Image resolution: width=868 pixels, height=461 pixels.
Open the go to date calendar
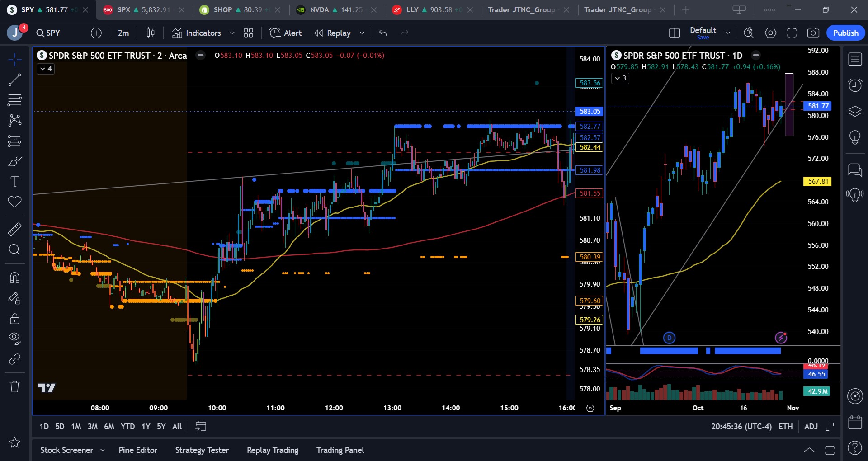coord(201,427)
